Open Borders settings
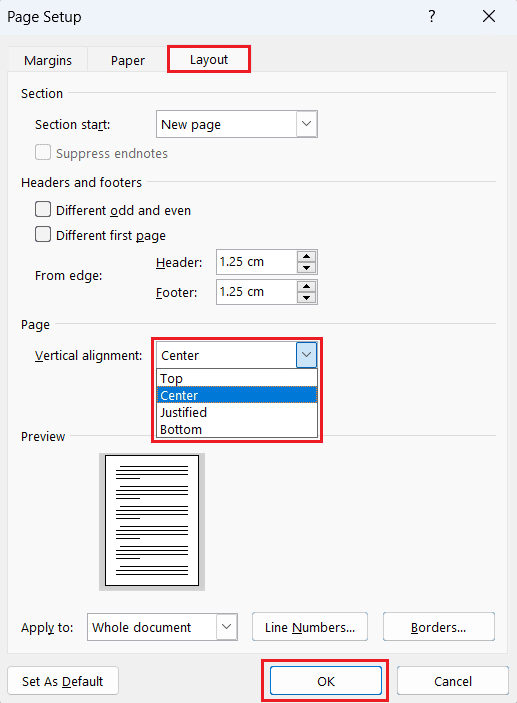Screen dimensions: 517x703 pyautogui.click(x=439, y=627)
